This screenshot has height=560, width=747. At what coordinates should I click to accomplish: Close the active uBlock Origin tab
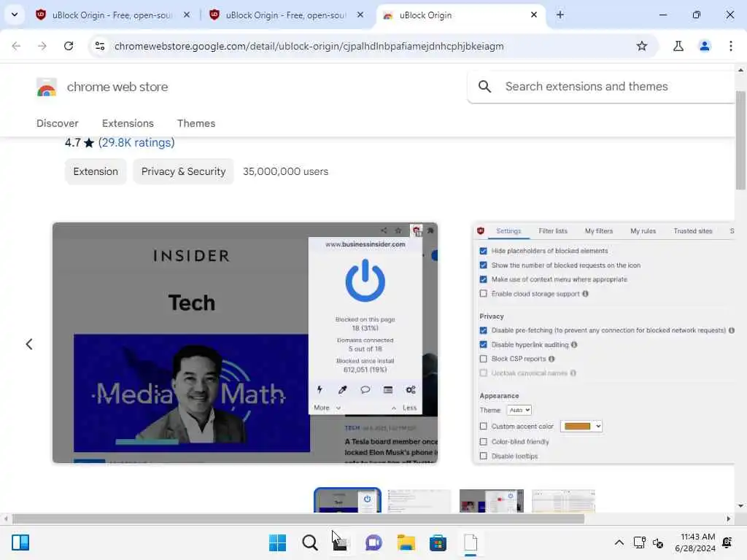(x=534, y=15)
